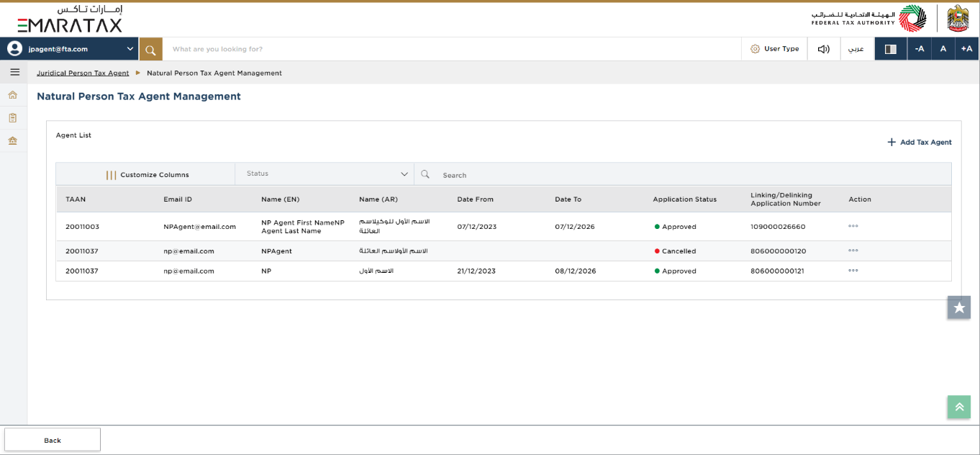Click the Federal Tax Authority logo
The image size is (980, 455).
tap(869, 19)
